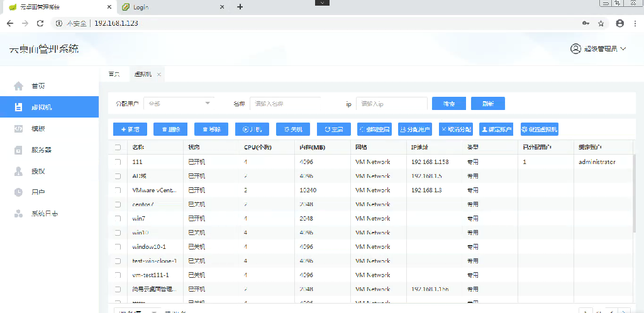Expand the 超级管理员 user menu

[x=598, y=49]
